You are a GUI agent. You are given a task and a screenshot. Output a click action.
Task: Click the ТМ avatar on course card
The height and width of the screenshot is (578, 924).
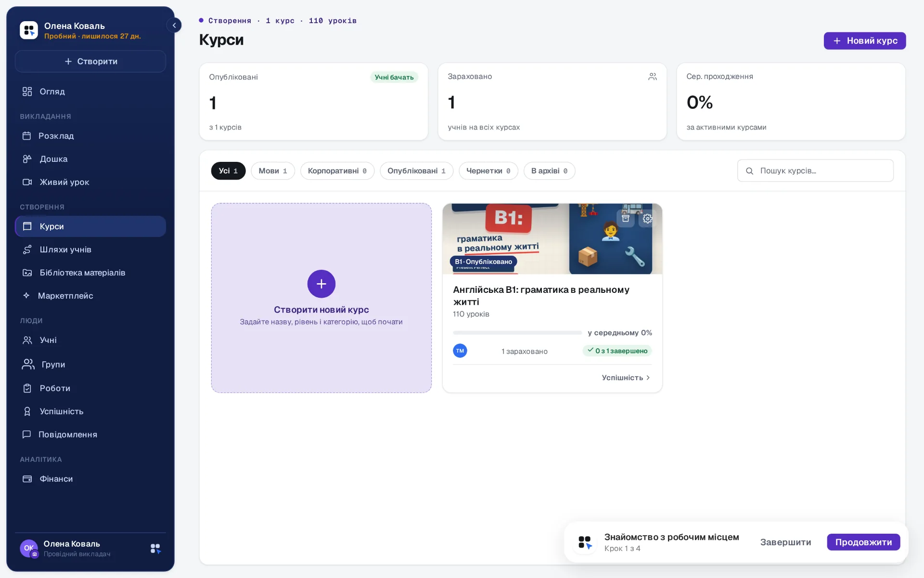[x=460, y=351]
